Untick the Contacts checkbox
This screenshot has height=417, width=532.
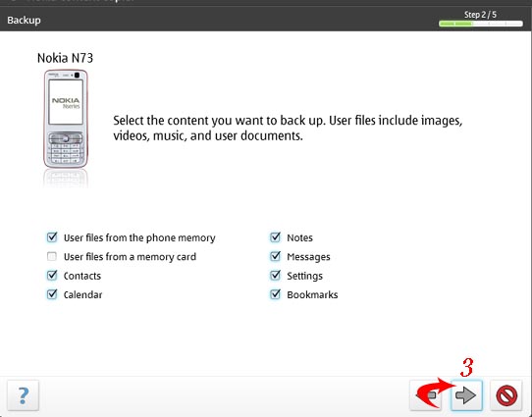click(x=52, y=276)
